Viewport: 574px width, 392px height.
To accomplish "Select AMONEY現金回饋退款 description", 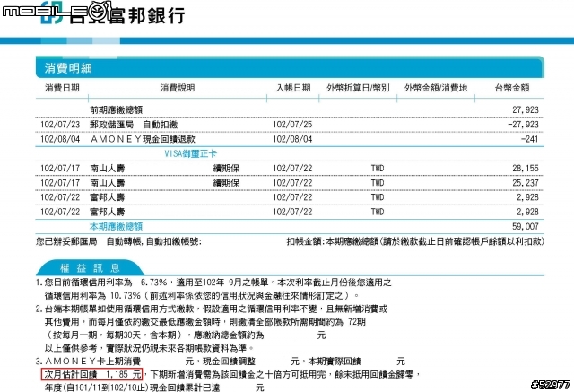I will [143, 139].
